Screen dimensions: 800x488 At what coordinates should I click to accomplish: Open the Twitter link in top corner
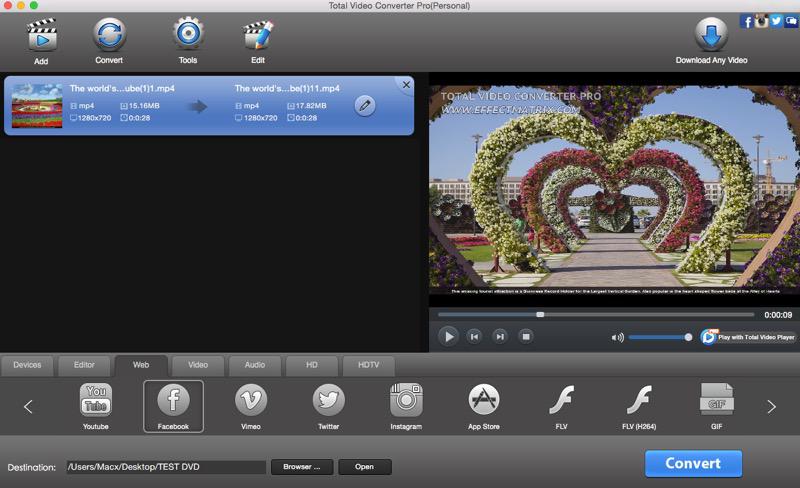776,21
